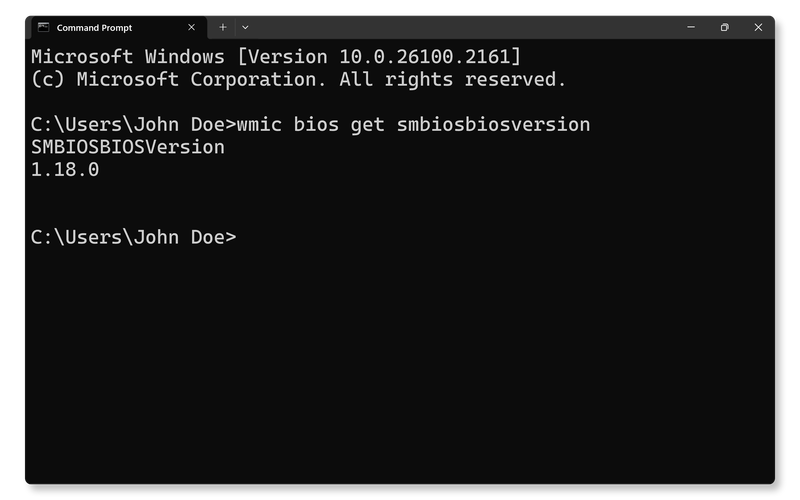Image resolution: width=800 pixels, height=500 pixels.
Task: Restore down the terminal window
Action: click(x=724, y=27)
